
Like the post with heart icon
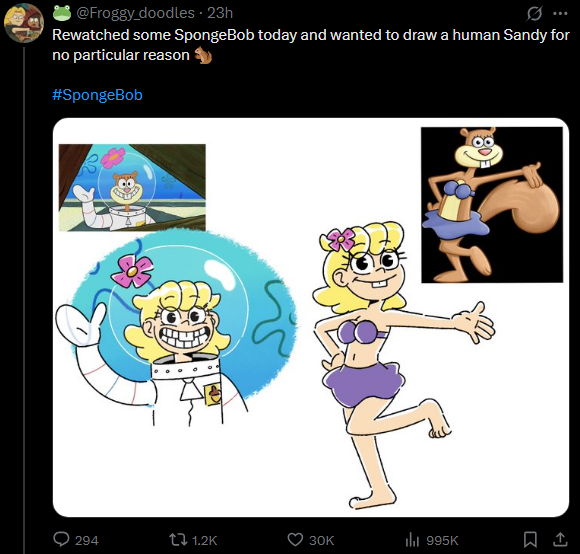[295, 540]
